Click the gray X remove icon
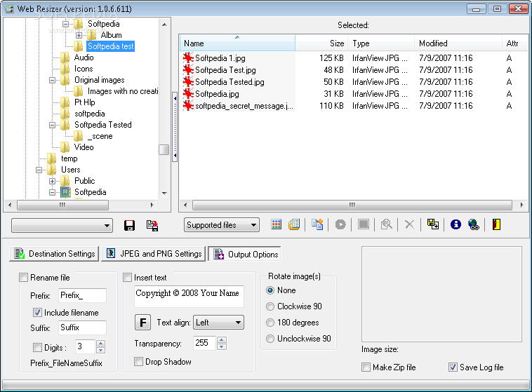This screenshot has width=532, height=392. click(x=409, y=224)
